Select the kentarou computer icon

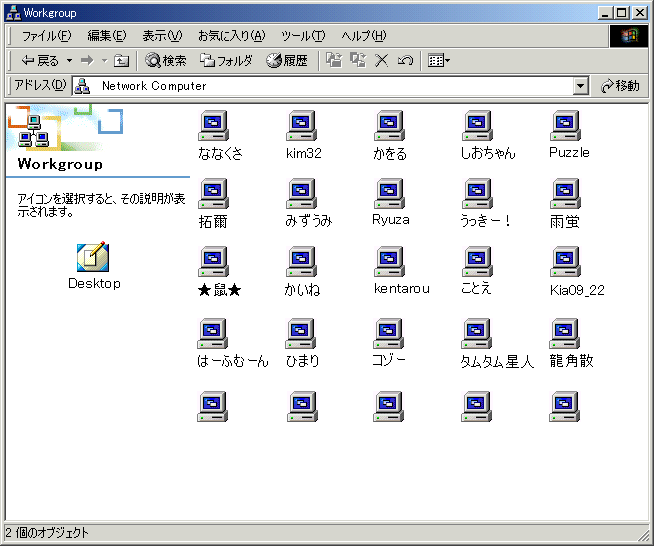click(x=389, y=263)
